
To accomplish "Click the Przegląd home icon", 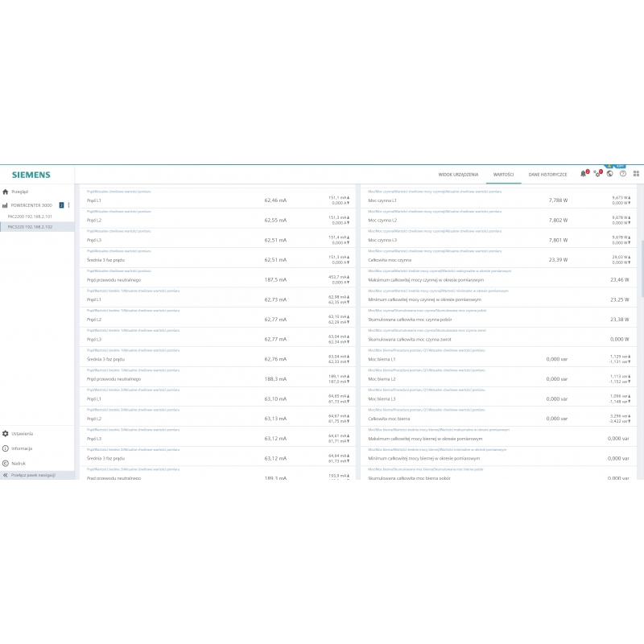I will point(6,192).
